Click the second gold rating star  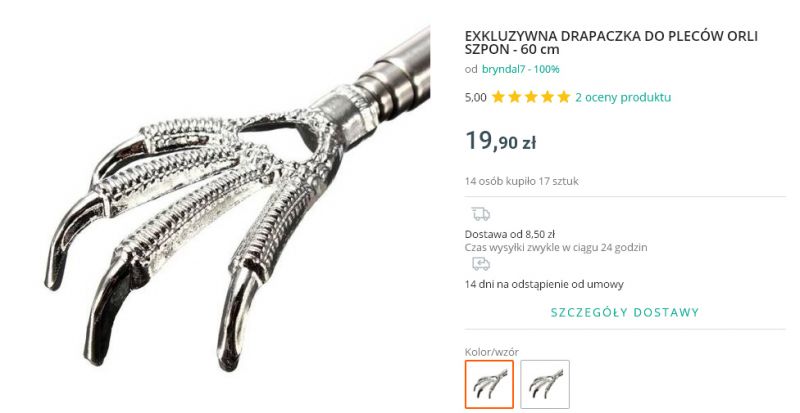(515, 97)
